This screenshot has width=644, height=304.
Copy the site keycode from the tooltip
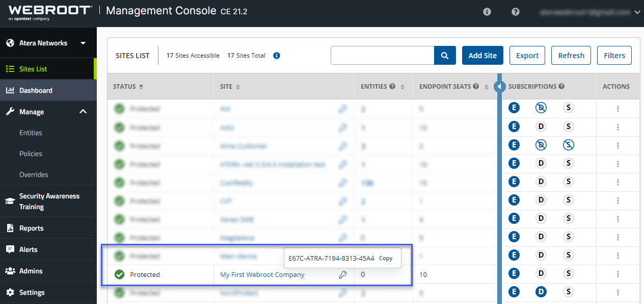pyautogui.click(x=386, y=258)
